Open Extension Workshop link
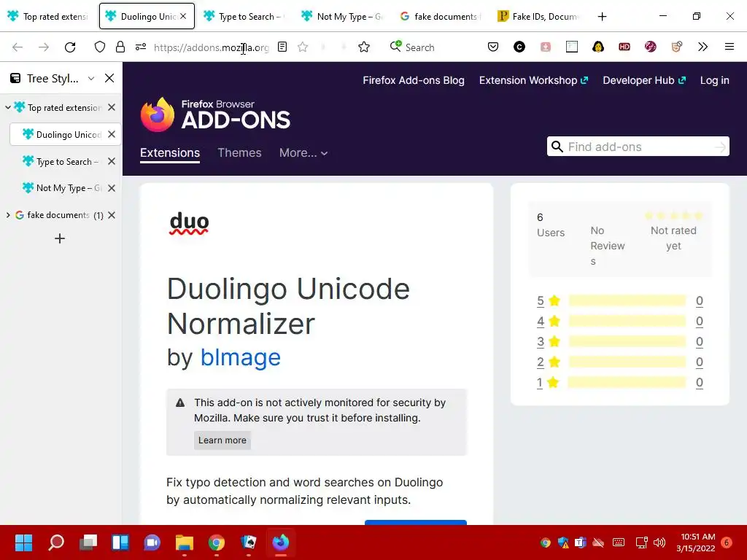Image resolution: width=747 pixels, height=560 pixels. tap(533, 80)
